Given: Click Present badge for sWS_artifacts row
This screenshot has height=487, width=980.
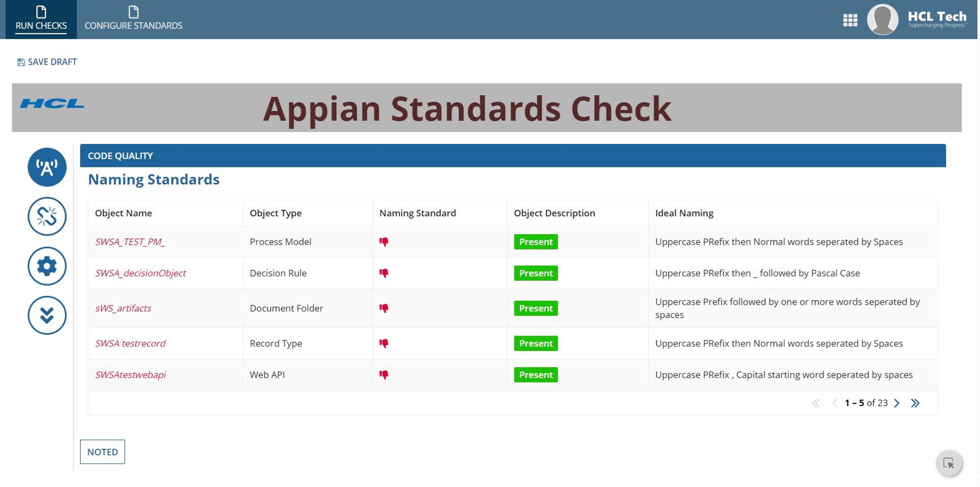Looking at the screenshot, I should click(x=536, y=308).
